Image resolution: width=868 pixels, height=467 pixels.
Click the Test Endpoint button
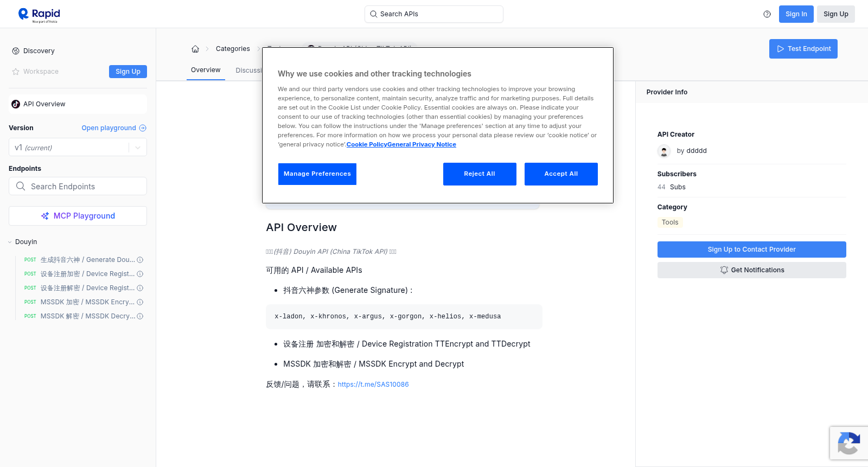[803, 49]
